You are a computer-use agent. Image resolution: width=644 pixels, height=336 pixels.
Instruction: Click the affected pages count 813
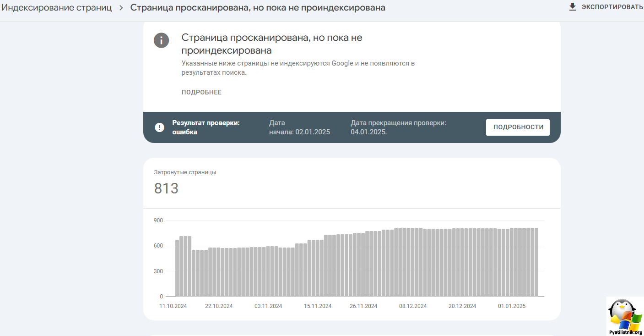[x=166, y=188]
